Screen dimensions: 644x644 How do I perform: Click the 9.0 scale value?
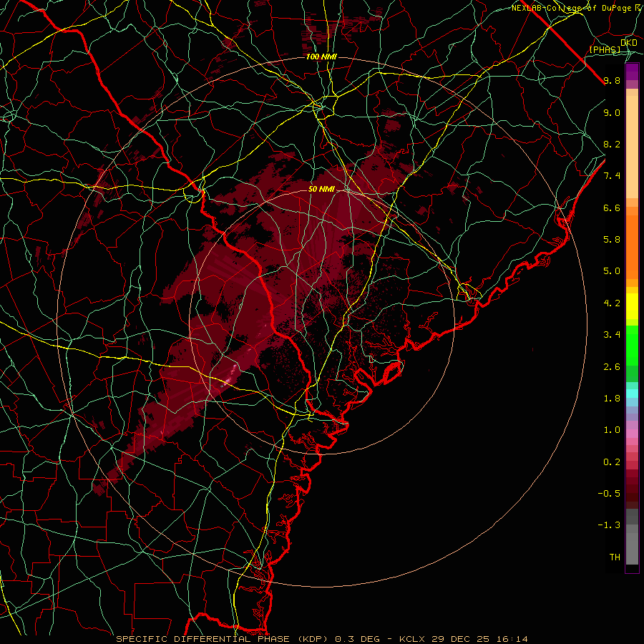point(612,112)
